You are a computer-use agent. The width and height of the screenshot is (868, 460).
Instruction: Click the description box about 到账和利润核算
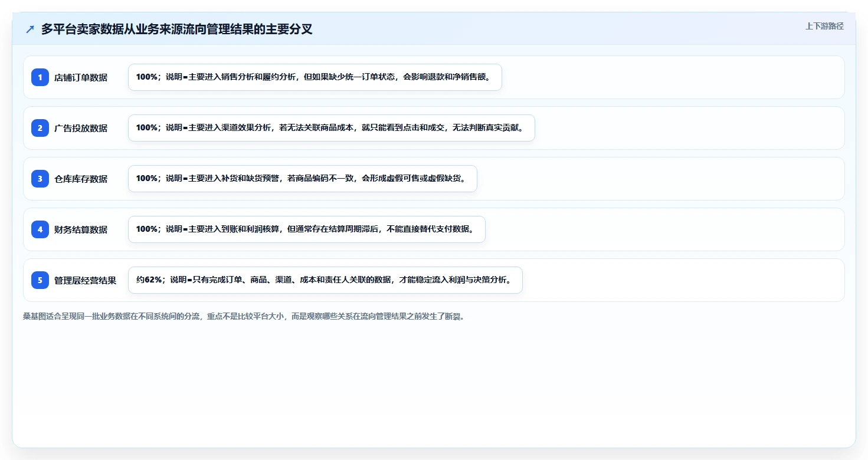tap(307, 229)
